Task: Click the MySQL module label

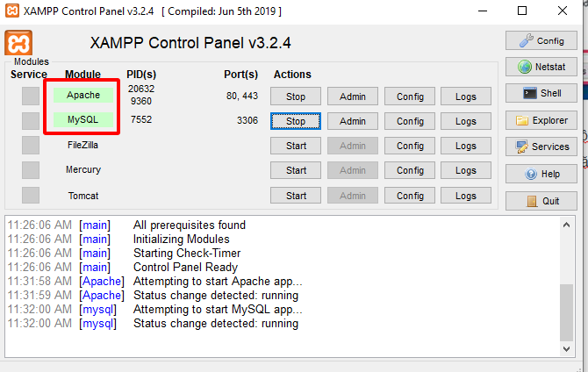Action: [83, 119]
